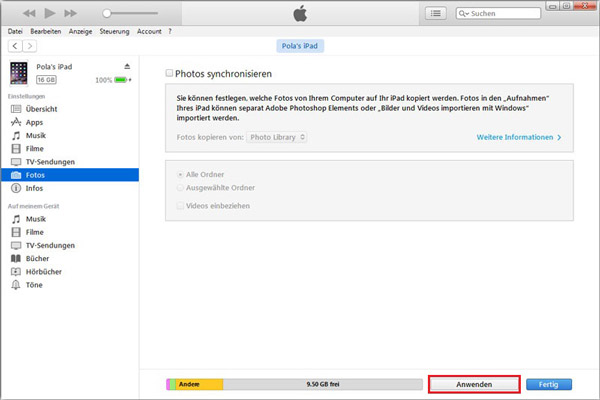This screenshot has height=400, width=600.
Task: Click the volume slider
Action: [130, 14]
